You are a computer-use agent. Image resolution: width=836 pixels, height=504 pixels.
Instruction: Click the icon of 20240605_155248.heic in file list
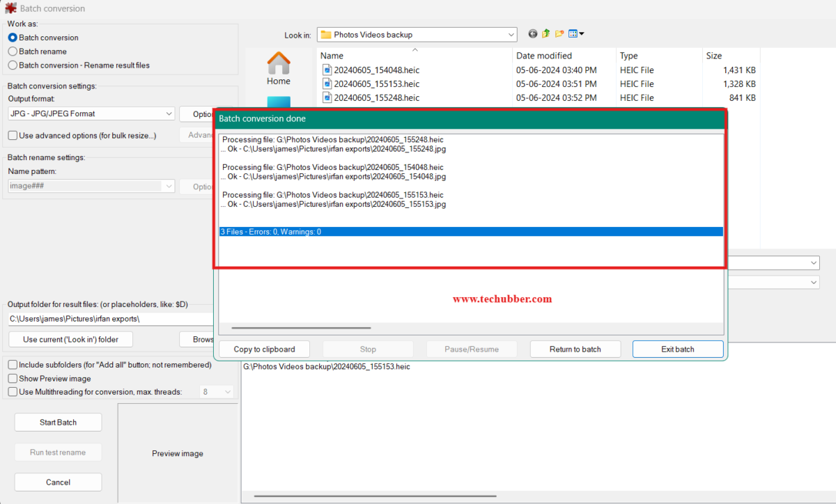coord(327,97)
